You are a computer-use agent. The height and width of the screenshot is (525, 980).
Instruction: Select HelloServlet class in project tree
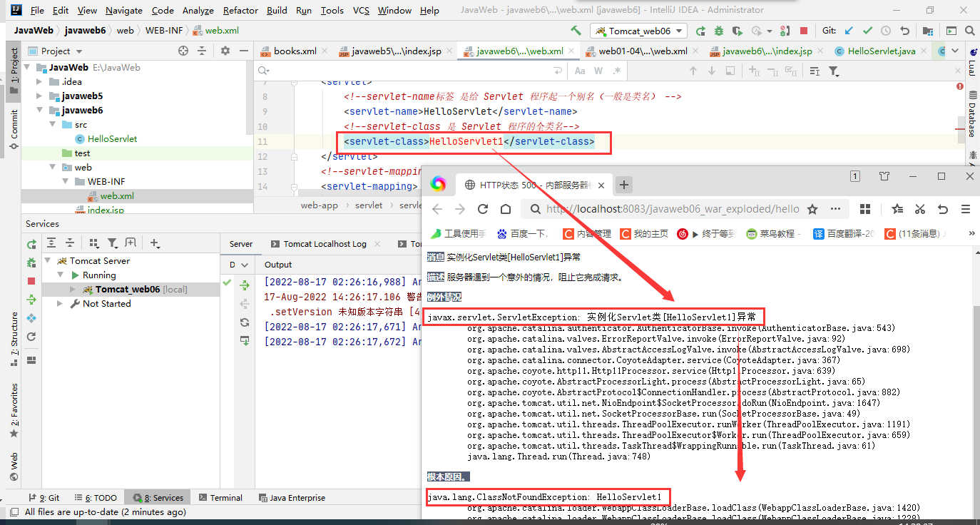[x=106, y=139]
